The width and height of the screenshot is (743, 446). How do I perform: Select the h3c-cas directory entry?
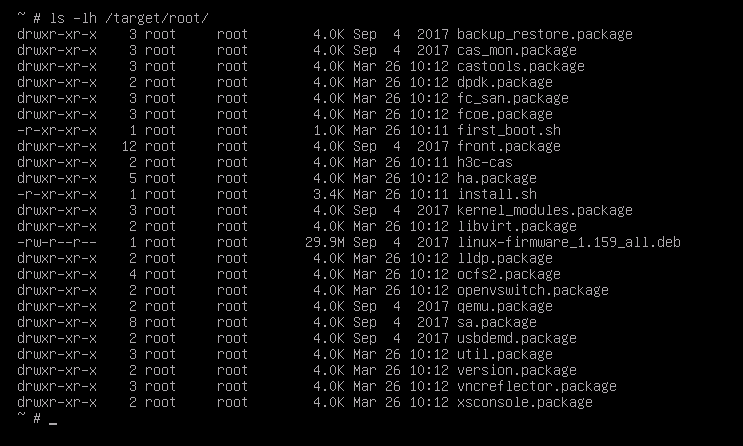(485, 163)
